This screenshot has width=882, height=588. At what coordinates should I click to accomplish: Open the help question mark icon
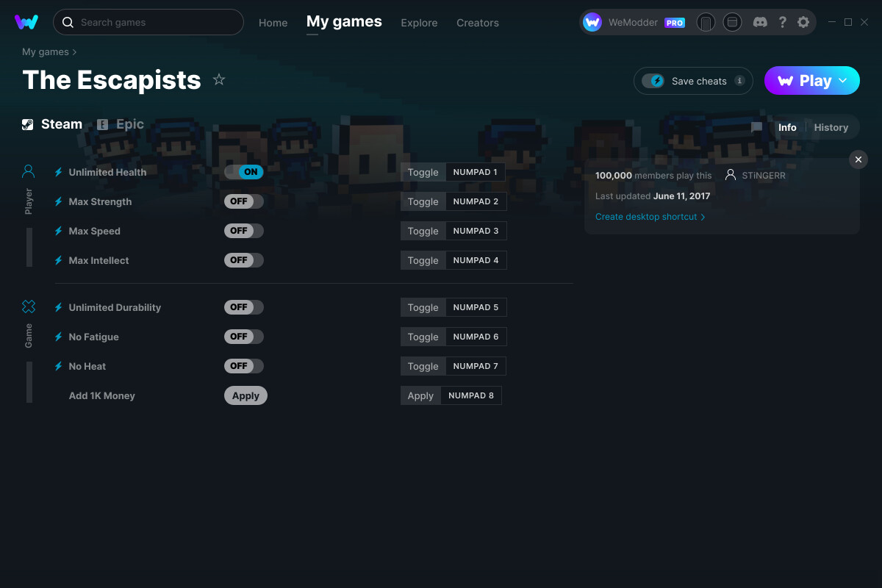coord(783,22)
